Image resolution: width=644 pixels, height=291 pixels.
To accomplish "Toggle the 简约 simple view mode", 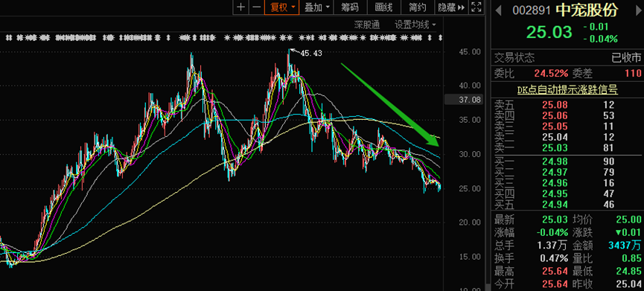I will coord(417,7).
